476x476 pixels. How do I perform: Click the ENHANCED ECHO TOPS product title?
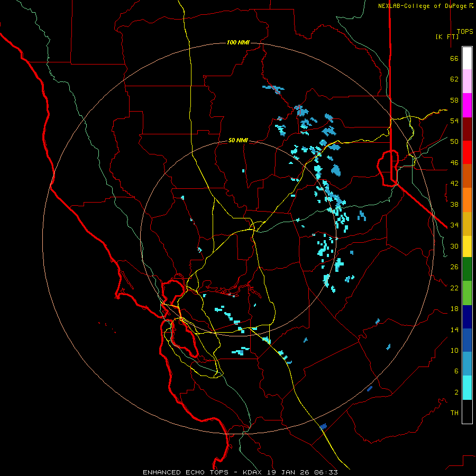click(186, 472)
